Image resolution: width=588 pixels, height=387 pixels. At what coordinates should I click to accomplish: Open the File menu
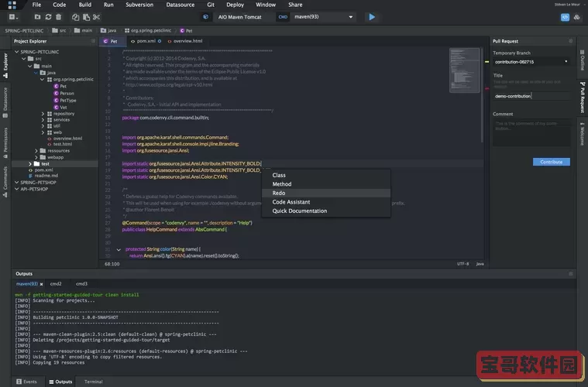(x=36, y=5)
